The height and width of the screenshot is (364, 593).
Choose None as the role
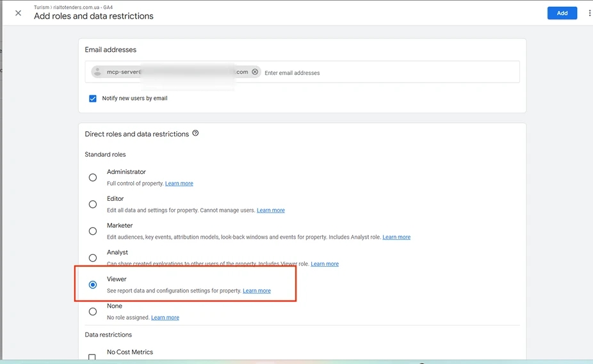93,312
